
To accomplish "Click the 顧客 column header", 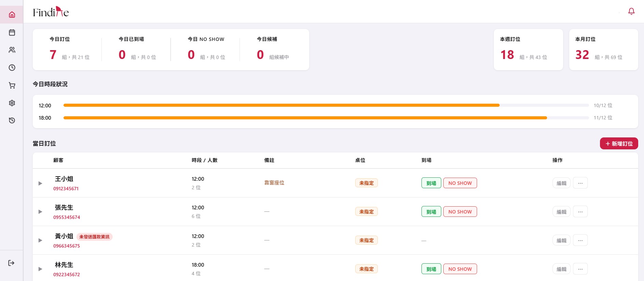I will click(x=58, y=160).
